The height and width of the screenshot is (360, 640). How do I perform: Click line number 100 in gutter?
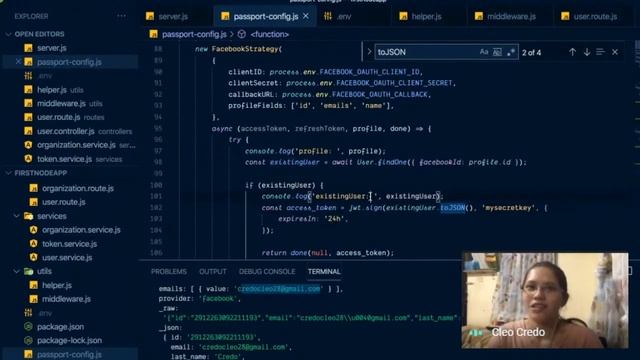pos(156,185)
